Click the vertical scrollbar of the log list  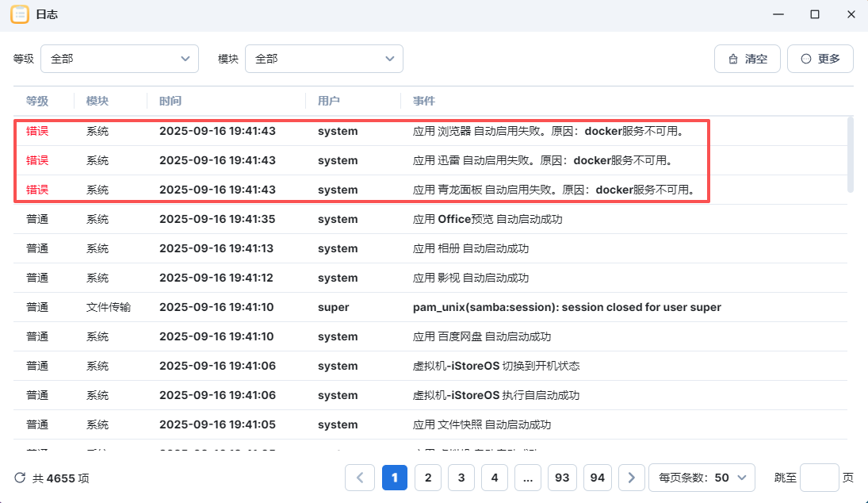pos(851,155)
